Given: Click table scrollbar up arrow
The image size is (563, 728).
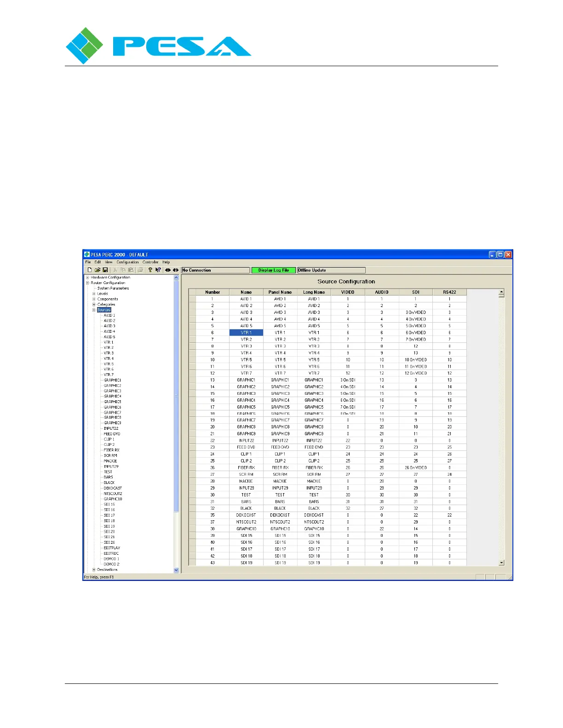Looking at the screenshot, I should coord(501,292).
